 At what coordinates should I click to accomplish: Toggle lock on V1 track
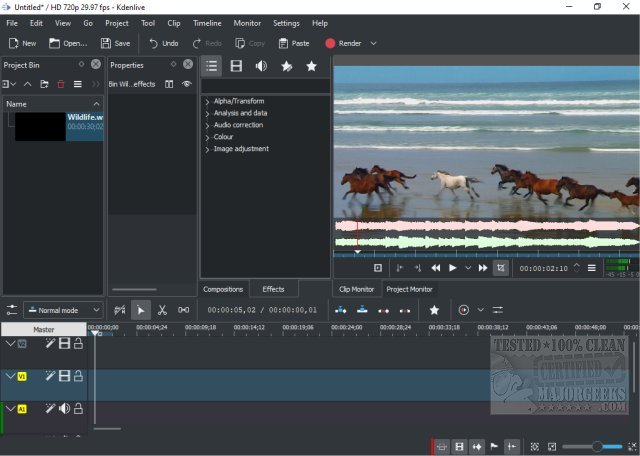pos(78,376)
